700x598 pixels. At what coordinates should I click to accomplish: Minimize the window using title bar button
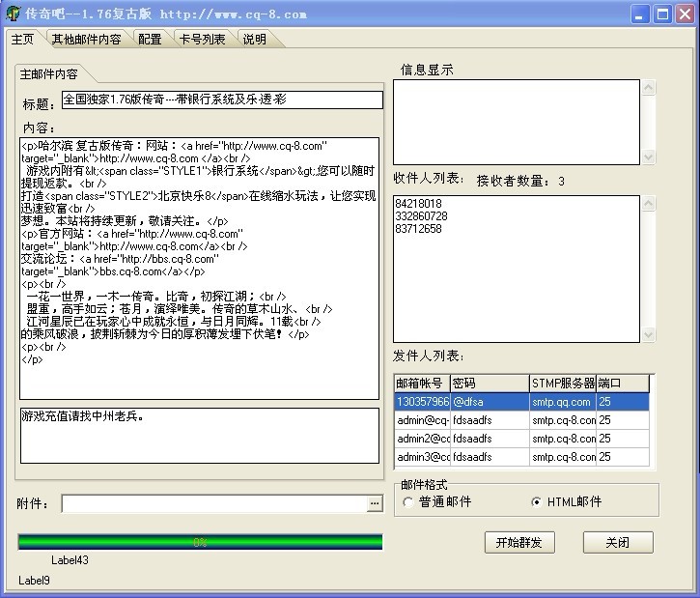coord(642,14)
